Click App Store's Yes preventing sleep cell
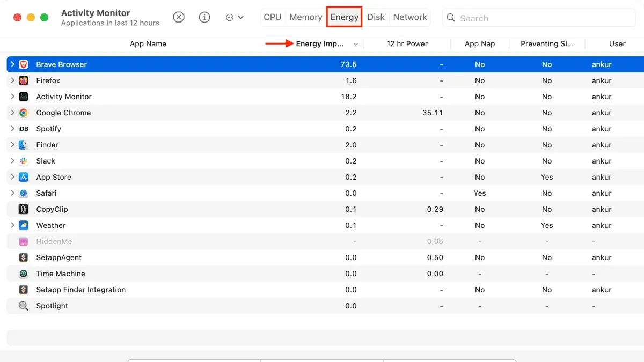 (547, 177)
